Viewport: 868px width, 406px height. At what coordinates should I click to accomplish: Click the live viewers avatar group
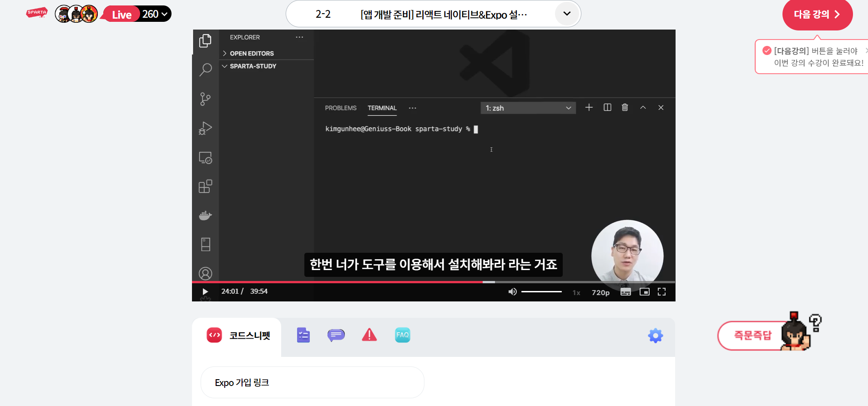tap(76, 14)
